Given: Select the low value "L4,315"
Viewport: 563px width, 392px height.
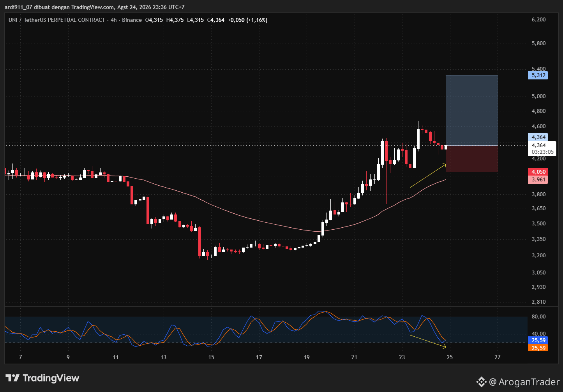Looking at the screenshot, I should click(195, 20).
